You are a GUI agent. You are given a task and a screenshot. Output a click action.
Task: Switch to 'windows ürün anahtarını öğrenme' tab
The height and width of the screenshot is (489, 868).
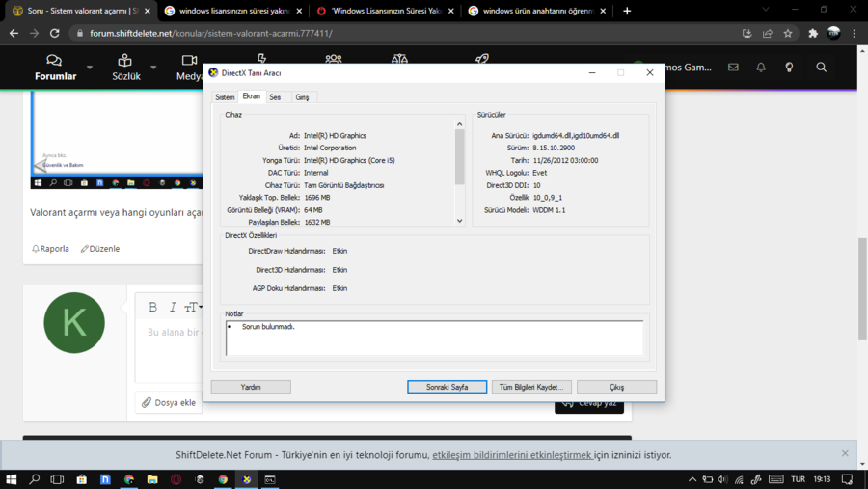coord(537,11)
